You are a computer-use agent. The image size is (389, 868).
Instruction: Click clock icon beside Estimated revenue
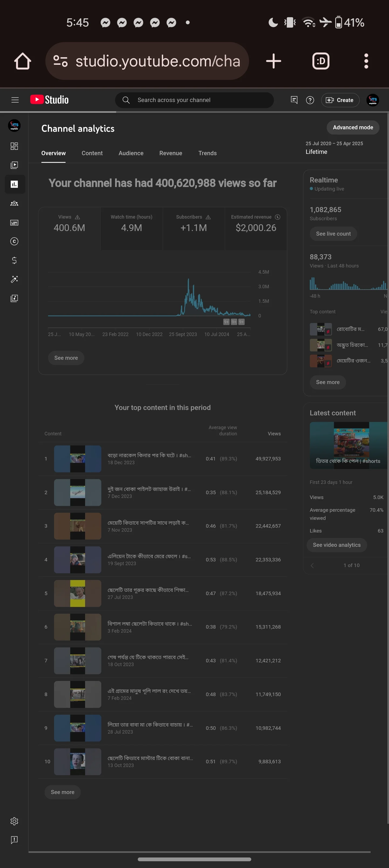pyautogui.click(x=277, y=217)
